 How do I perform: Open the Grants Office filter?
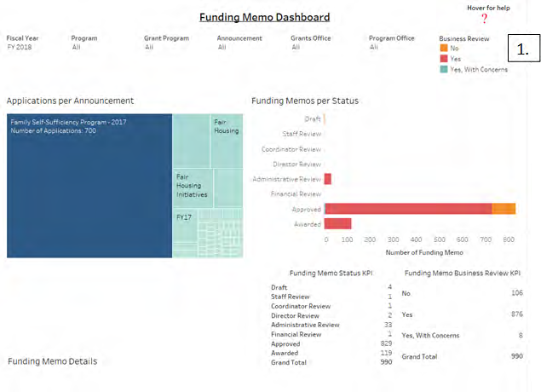point(296,47)
